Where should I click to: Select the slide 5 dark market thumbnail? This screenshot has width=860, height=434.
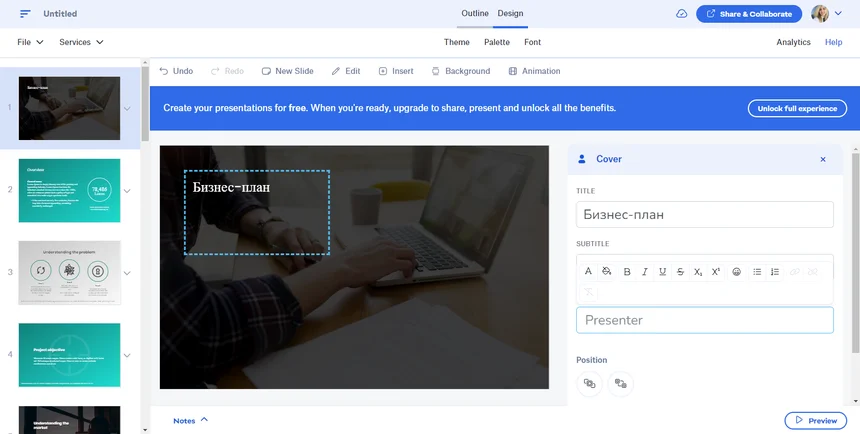(69, 420)
